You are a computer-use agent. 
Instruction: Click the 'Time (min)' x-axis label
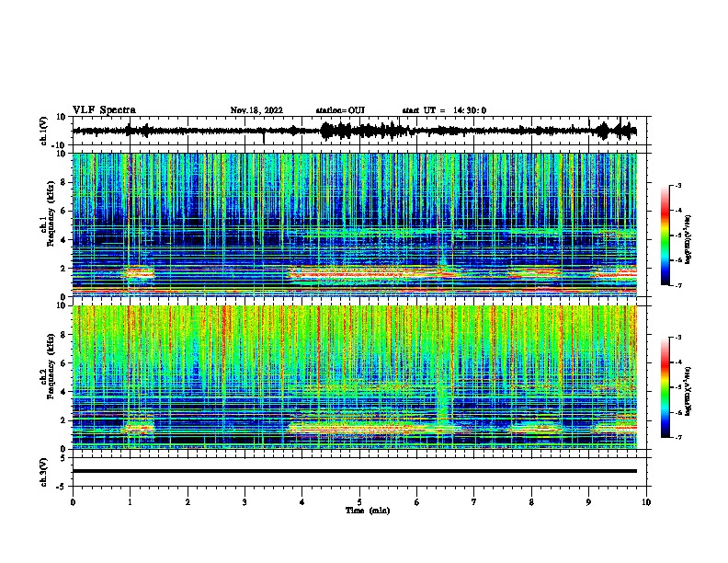pyautogui.click(x=368, y=511)
